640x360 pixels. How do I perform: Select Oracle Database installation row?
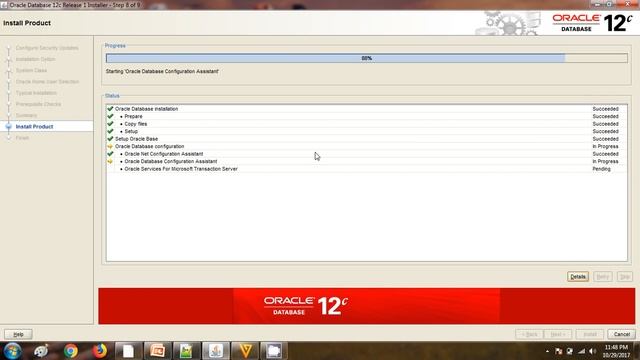tap(367, 109)
